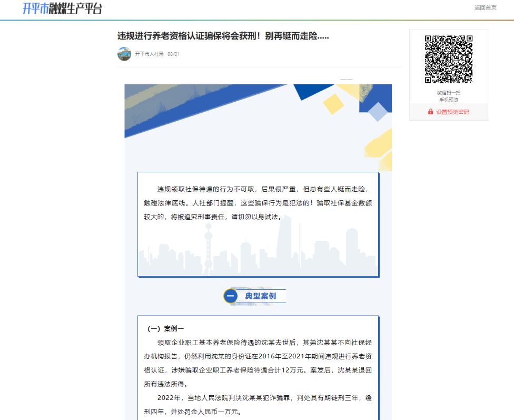Open the 设置预览密码 password setting
Viewport: 514px width, 420px height.
(x=452, y=112)
